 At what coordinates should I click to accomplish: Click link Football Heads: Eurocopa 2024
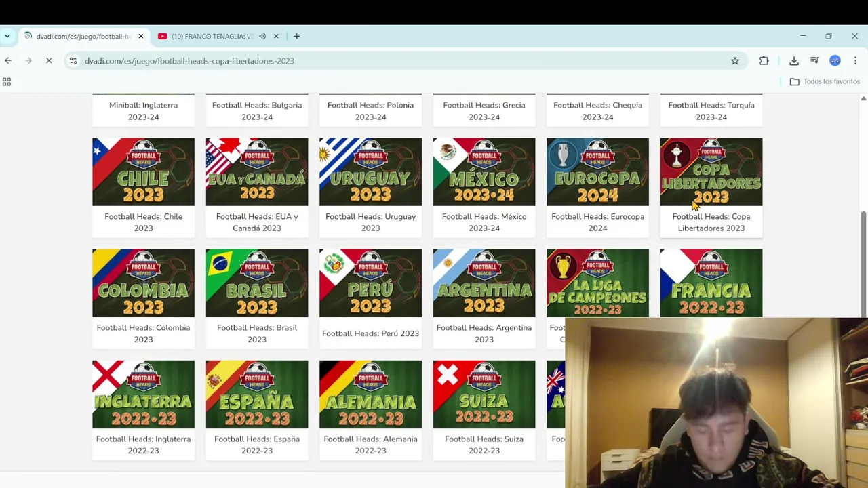tap(597, 222)
